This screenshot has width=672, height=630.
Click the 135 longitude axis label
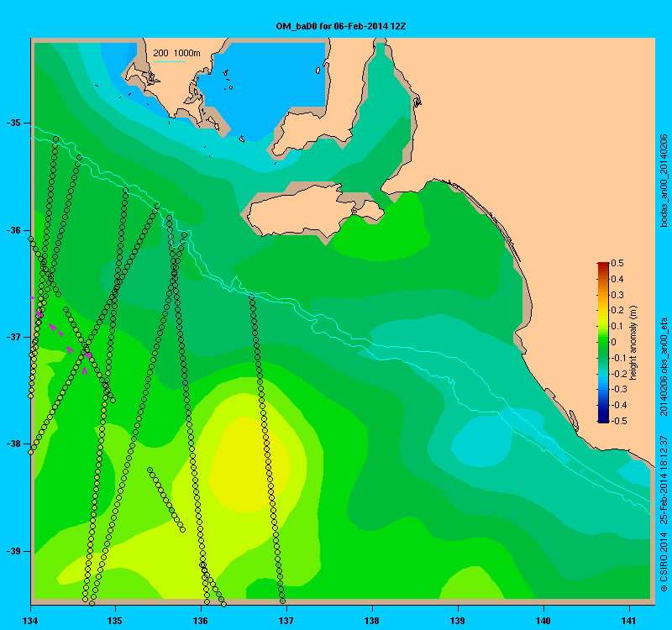tap(115, 621)
